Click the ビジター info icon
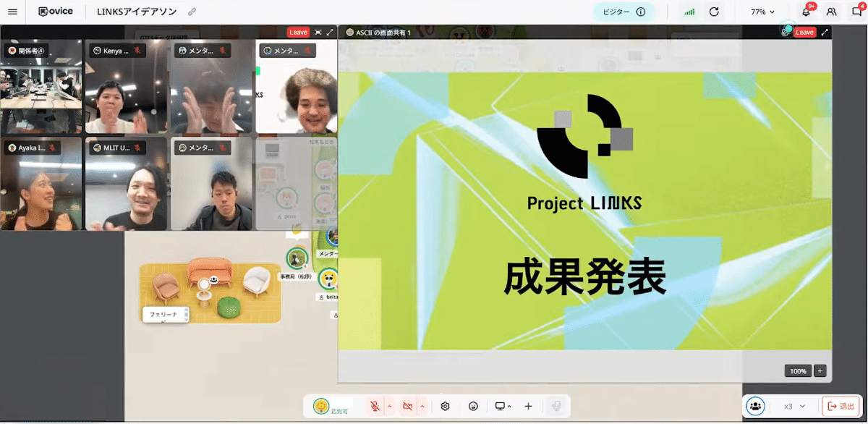The height and width of the screenshot is (424, 868). (640, 12)
